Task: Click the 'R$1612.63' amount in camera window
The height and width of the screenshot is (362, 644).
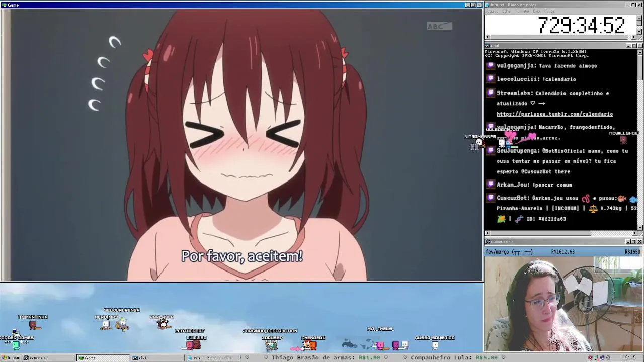Action: pos(563,252)
